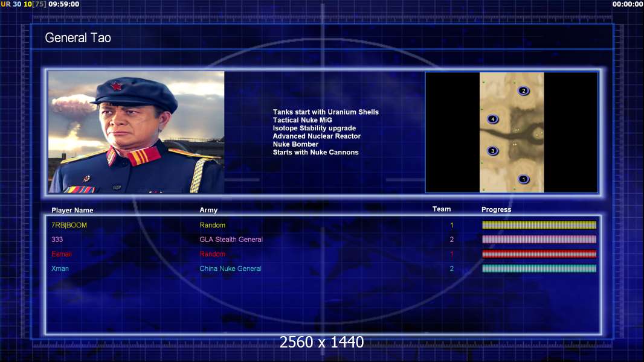The width and height of the screenshot is (644, 362).
Task: Click team number for player 333
Action: [x=452, y=240]
